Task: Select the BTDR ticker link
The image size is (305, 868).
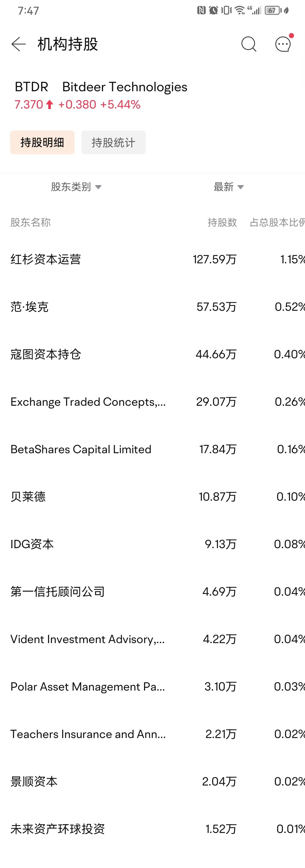Action: click(x=31, y=87)
